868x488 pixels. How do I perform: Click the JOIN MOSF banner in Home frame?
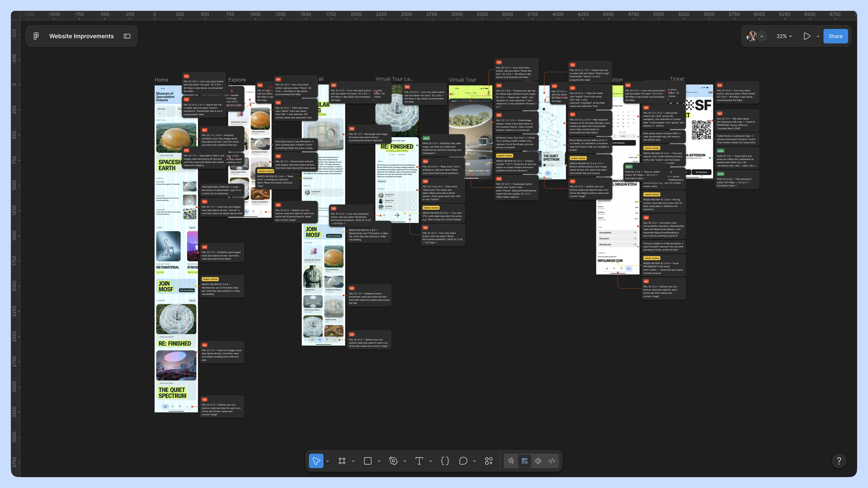(176, 286)
